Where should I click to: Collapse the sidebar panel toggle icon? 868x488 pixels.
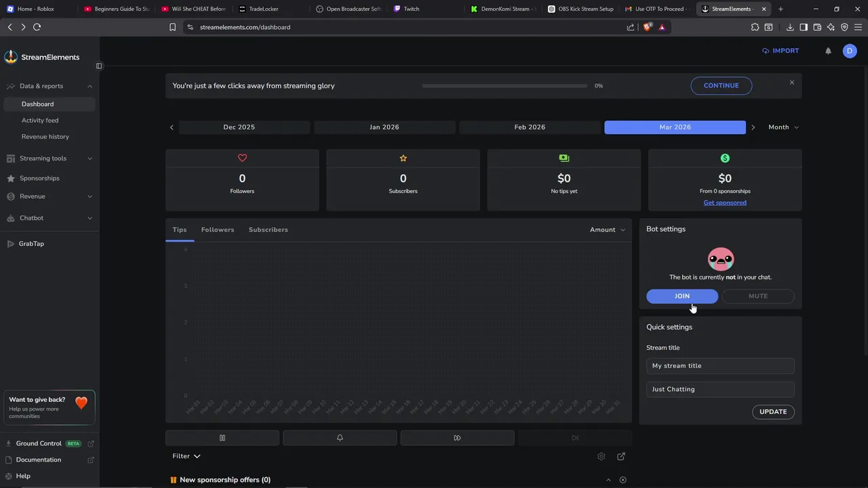click(x=99, y=66)
